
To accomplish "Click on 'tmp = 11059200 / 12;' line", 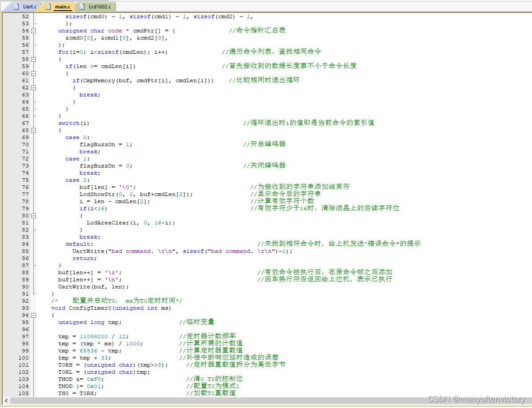I will [x=93, y=337].
